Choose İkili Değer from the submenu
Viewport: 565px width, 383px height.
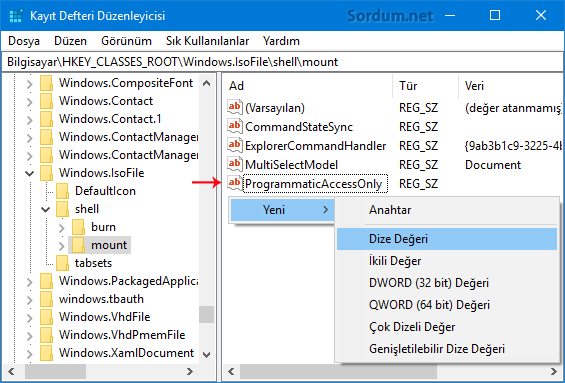(447, 261)
